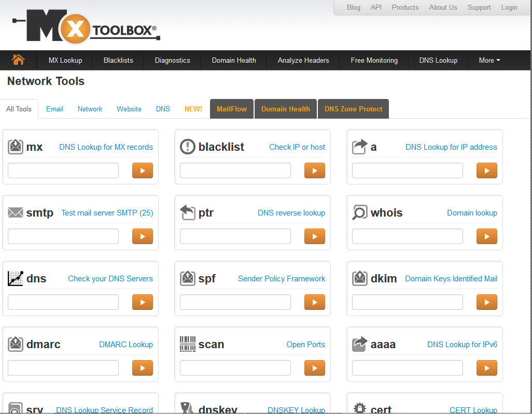
Task: Click the dnskey key icon
Action: click(x=187, y=408)
